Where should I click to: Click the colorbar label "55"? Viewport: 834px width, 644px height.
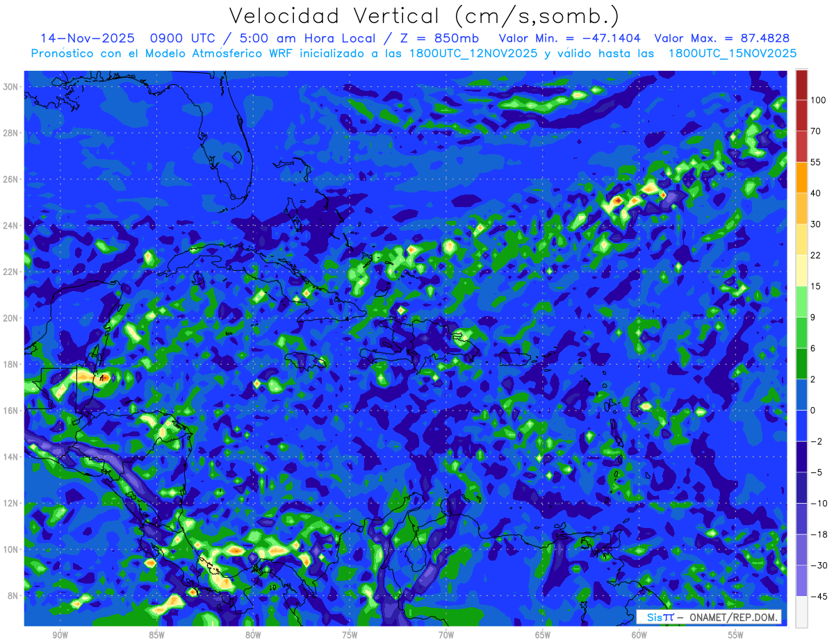pyautogui.click(x=816, y=162)
